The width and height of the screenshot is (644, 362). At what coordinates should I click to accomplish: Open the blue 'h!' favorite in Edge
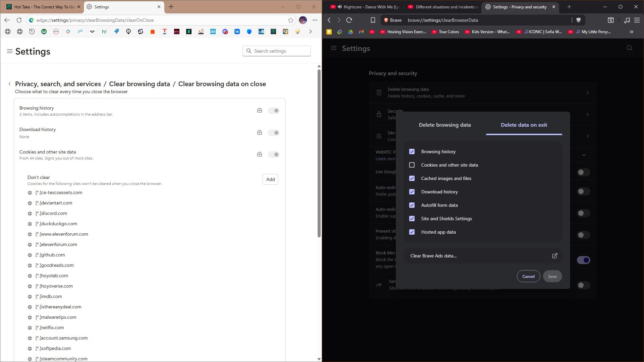104,32
